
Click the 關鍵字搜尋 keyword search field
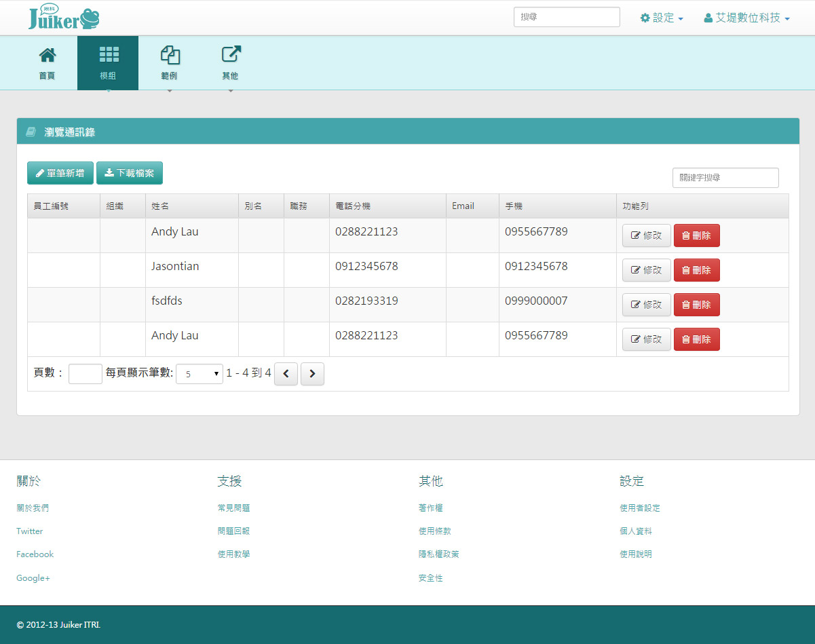point(725,178)
